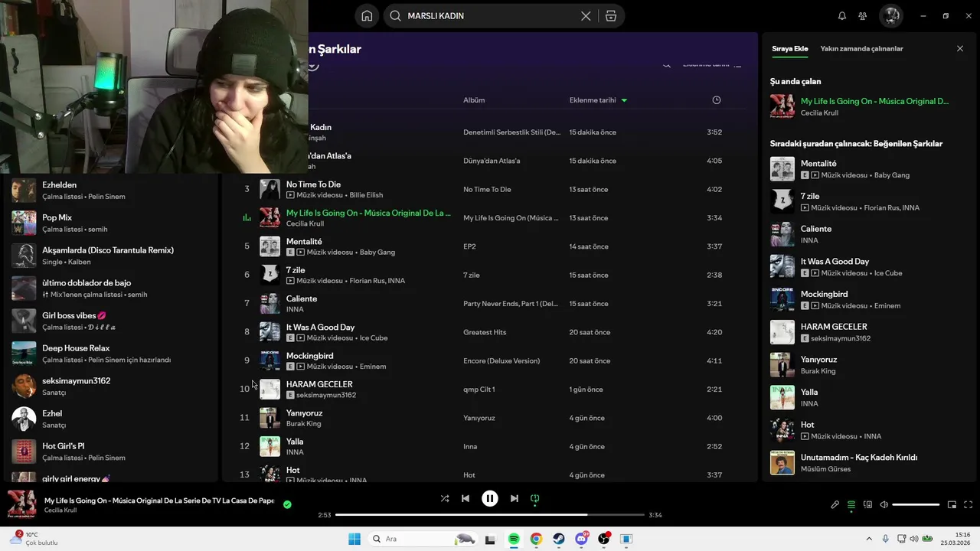Click It Was A Good Day queue thumbnail
The image size is (980, 551).
(782, 266)
